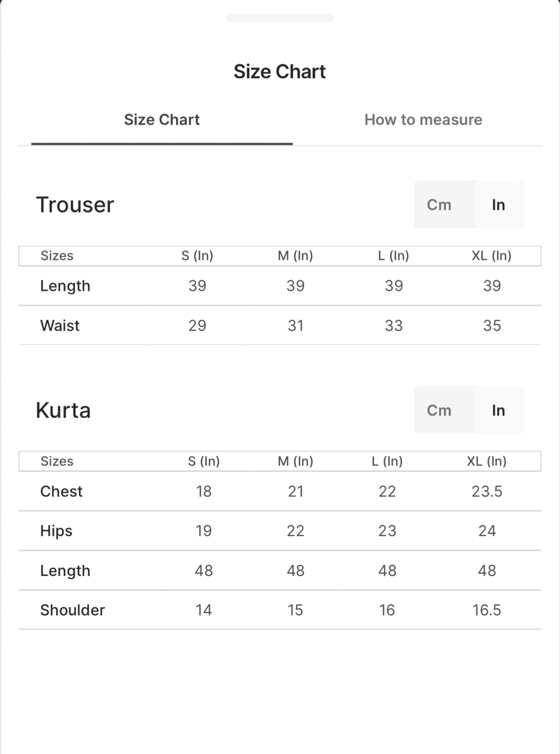Select the Trouser Waist row label

60,326
